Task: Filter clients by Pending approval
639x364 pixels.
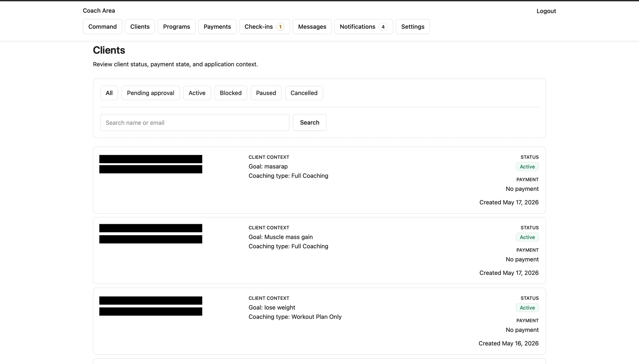Action: (x=151, y=93)
